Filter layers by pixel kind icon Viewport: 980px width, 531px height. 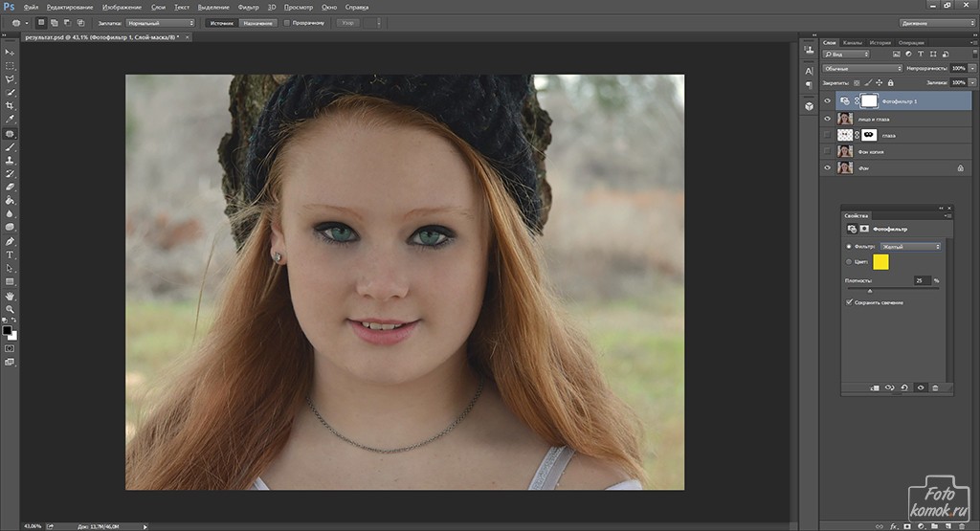coord(896,55)
